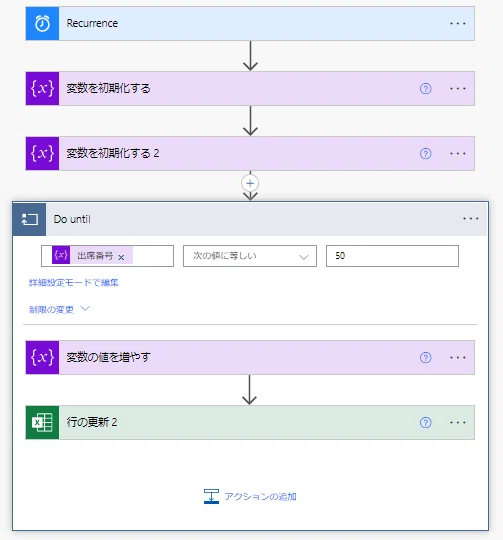Click the 変数を初期化する variable icon
The height and width of the screenshot is (540, 503).
pyautogui.click(x=42, y=89)
